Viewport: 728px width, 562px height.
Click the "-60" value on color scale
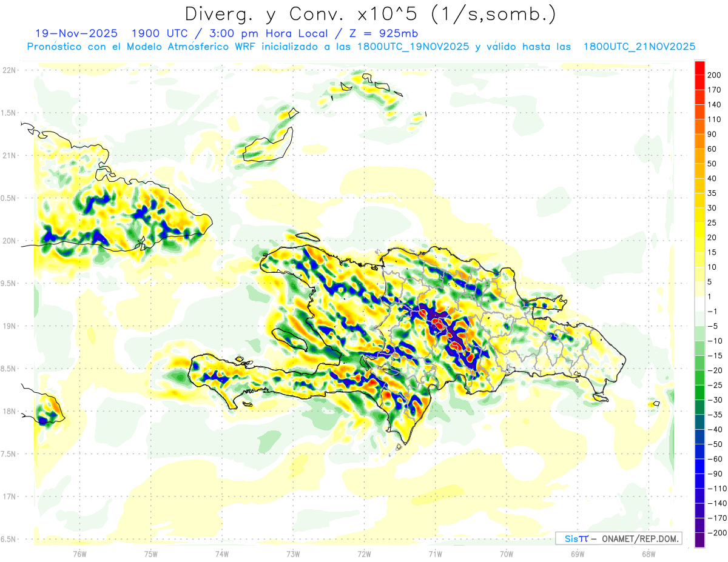[x=714, y=459]
